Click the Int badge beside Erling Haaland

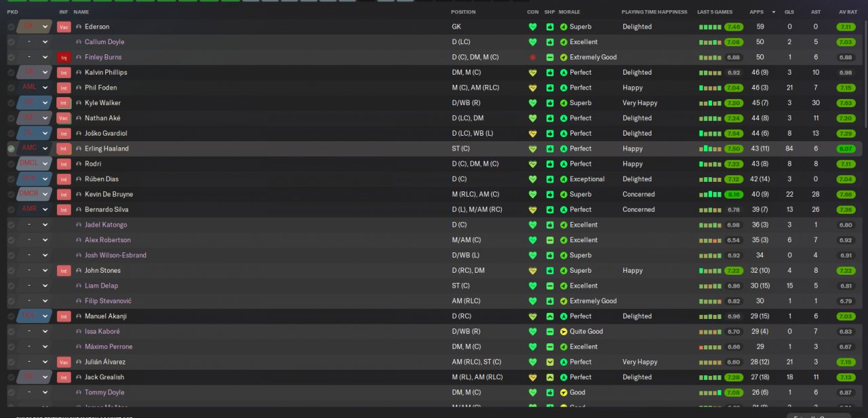pyautogui.click(x=64, y=149)
